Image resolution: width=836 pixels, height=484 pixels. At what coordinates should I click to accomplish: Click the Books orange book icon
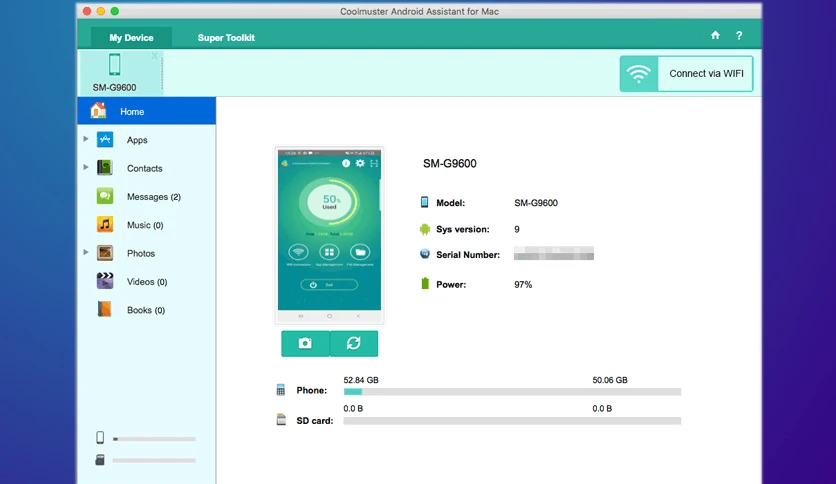point(104,309)
